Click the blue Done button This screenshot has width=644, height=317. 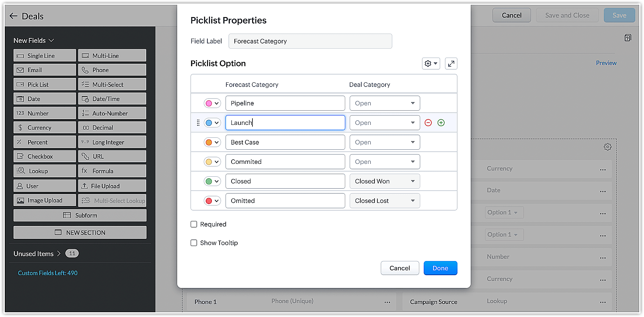coord(440,268)
